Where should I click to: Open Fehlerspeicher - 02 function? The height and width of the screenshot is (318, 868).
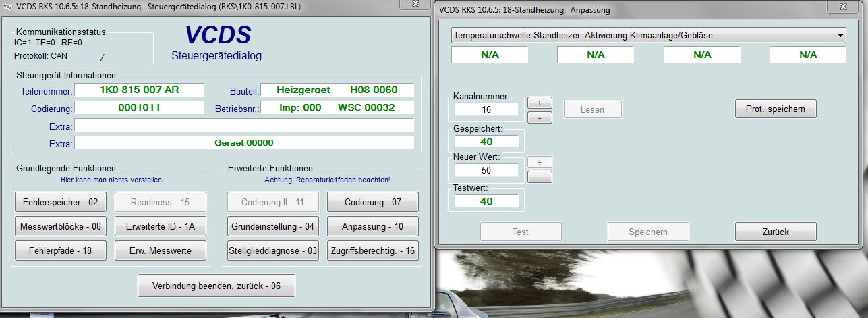[x=61, y=202]
